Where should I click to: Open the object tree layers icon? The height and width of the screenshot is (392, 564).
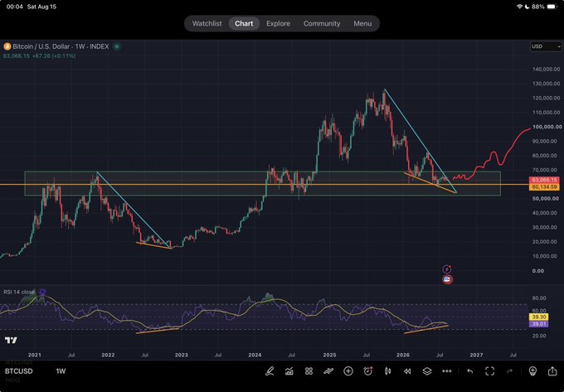tap(427, 371)
